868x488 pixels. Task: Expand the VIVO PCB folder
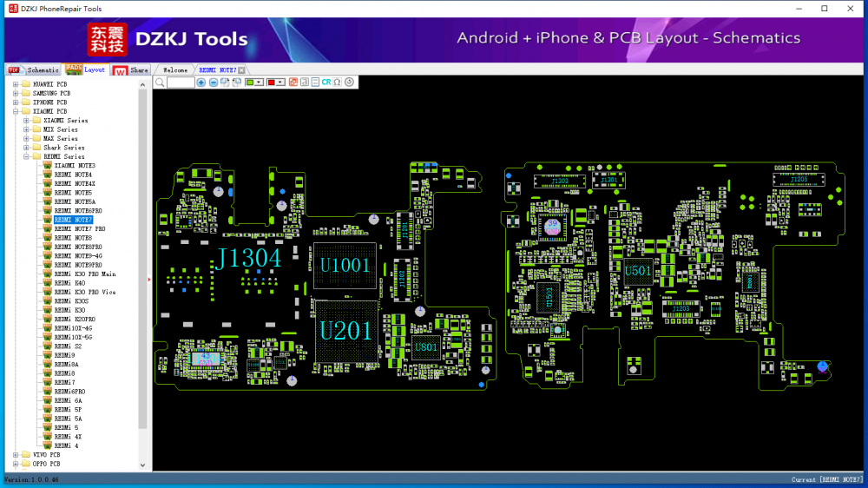(16, 455)
